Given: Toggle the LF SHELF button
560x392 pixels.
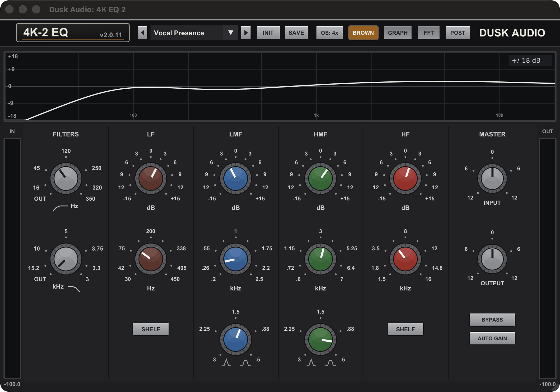Looking at the screenshot, I should tap(151, 329).
